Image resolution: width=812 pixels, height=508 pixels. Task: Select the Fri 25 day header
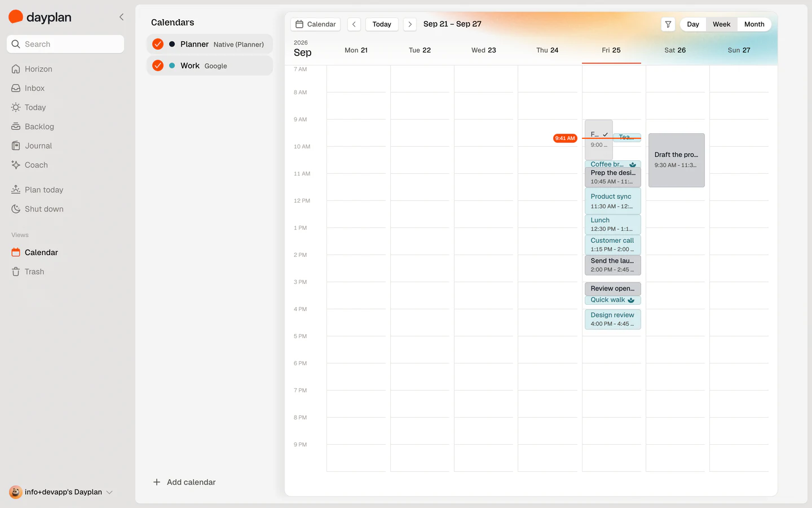click(611, 50)
